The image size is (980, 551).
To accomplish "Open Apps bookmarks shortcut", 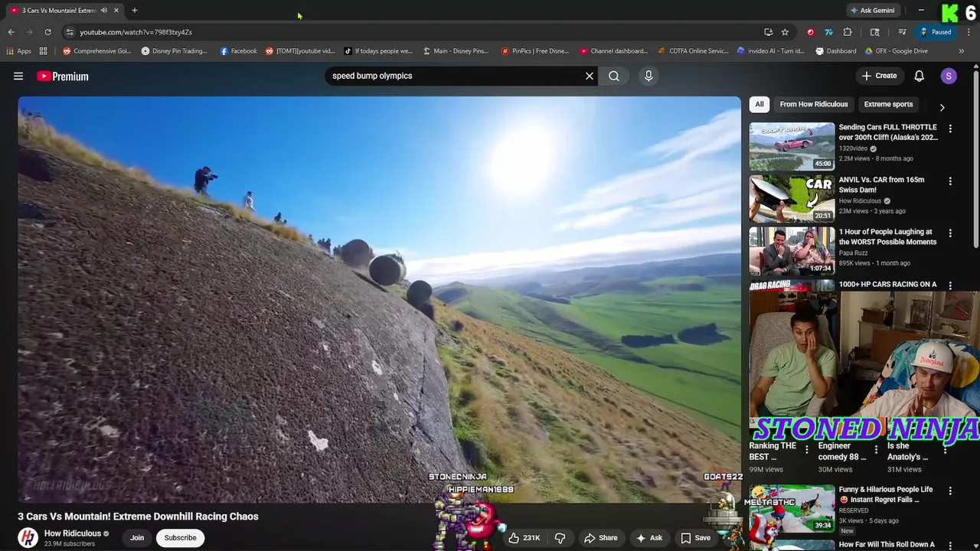I will pyautogui.click(x=18, y=51).
